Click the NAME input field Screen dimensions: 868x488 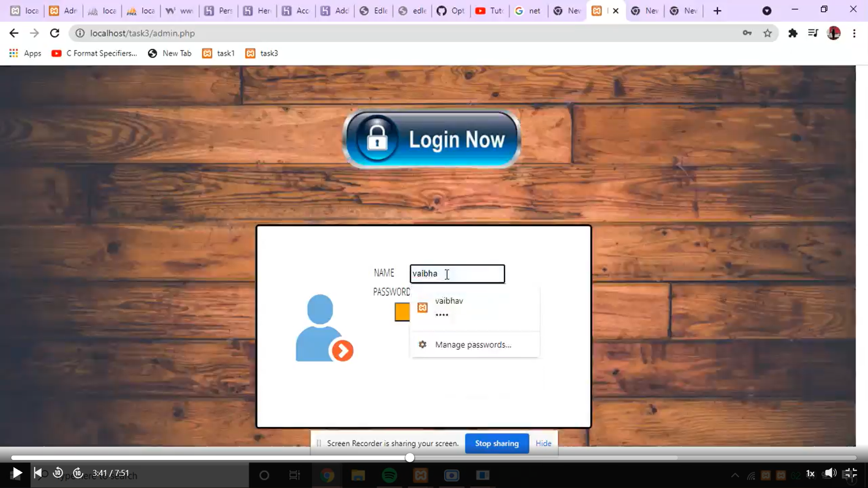coord(457,274)
